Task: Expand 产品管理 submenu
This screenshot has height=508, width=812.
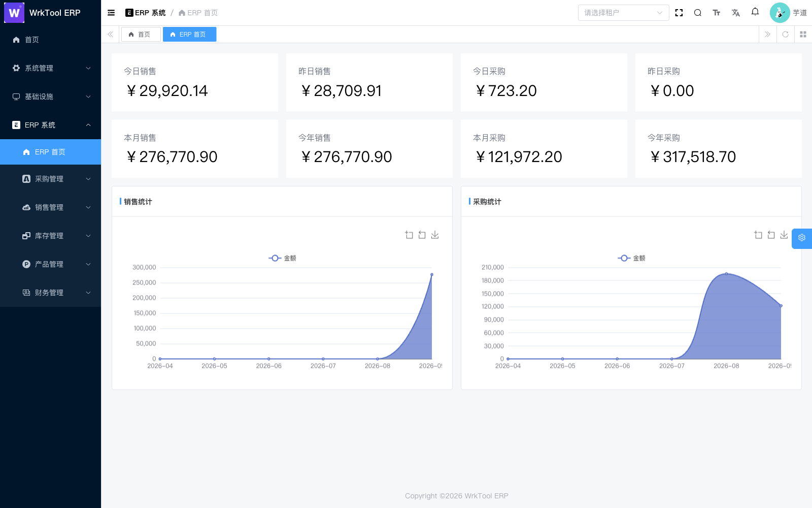Action: coord(51,264)
